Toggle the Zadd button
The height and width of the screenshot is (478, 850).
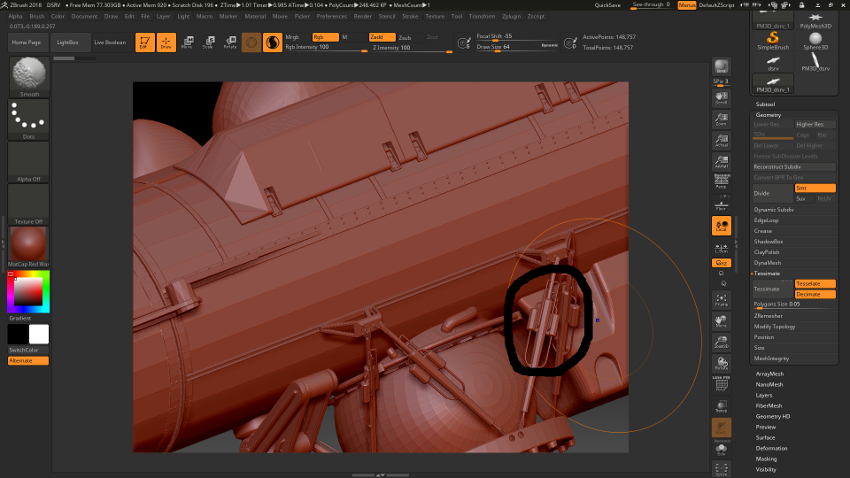(382, 37)
